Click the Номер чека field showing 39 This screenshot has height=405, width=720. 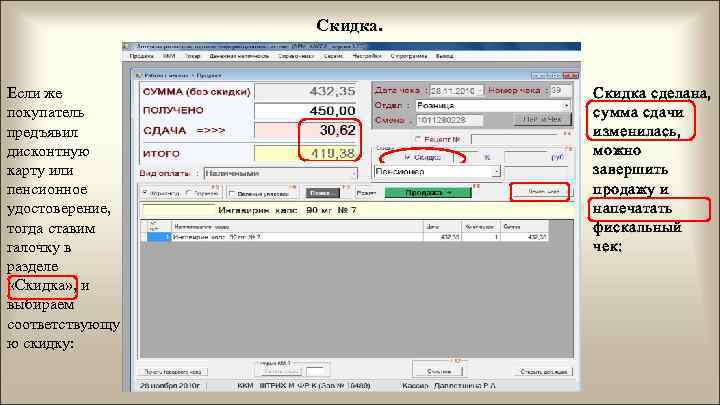click(560, 90)
